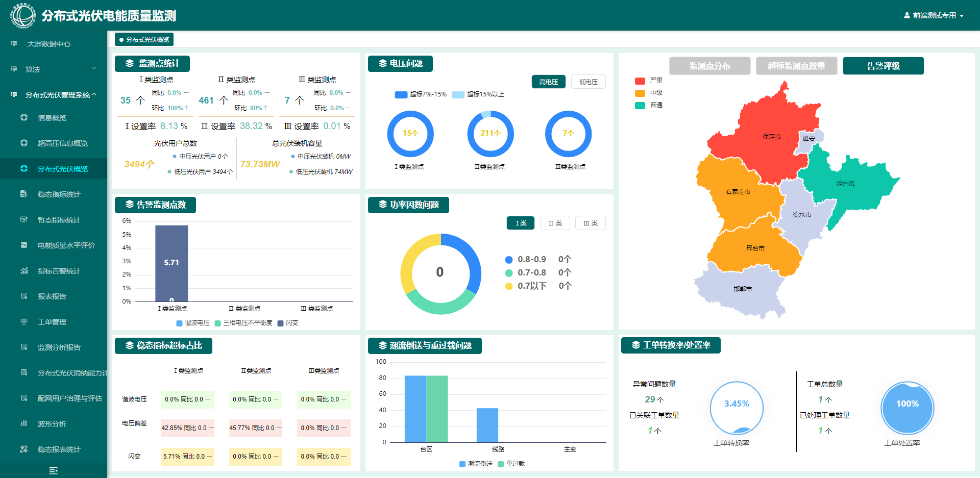This screenshot has height=478, width=980.
Task: Open the 电能质量水平评价 menu item
Action: 54,245
